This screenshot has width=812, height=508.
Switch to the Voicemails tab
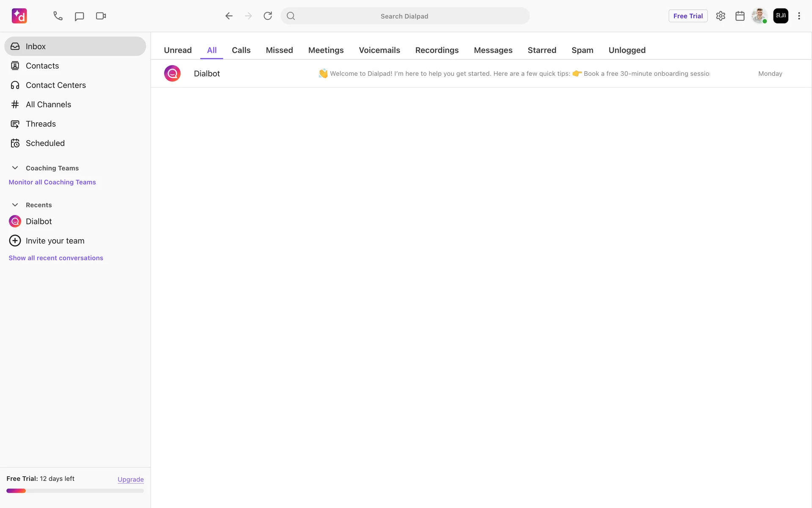[379, 50]
